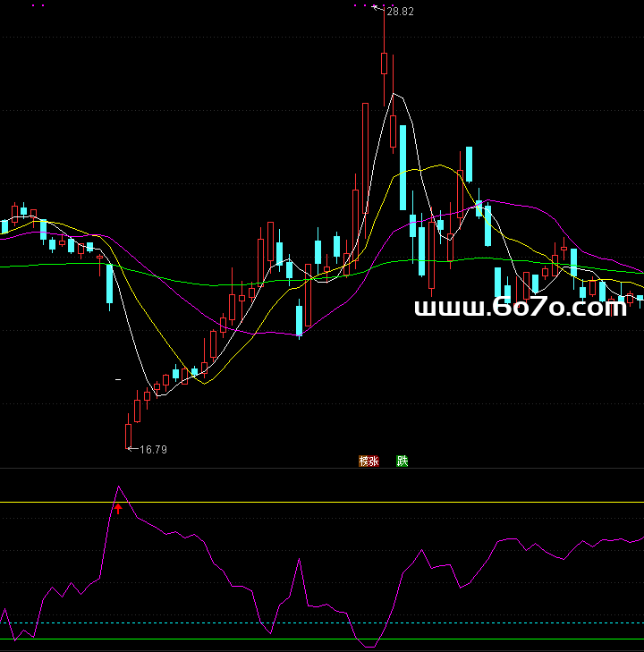Click the 28.82 high price label
This screenshot has width=644, height=652.
click(x=399, y=11)
